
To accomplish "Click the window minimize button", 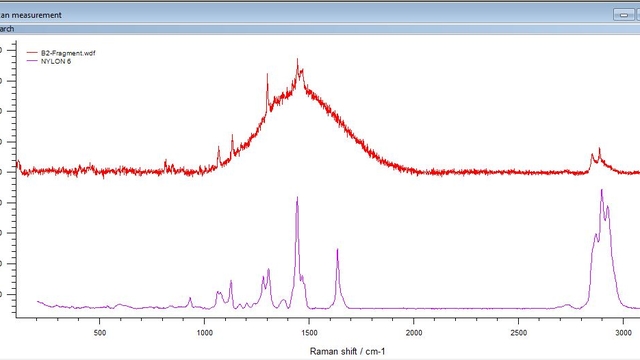I will [x=624, y=15].
